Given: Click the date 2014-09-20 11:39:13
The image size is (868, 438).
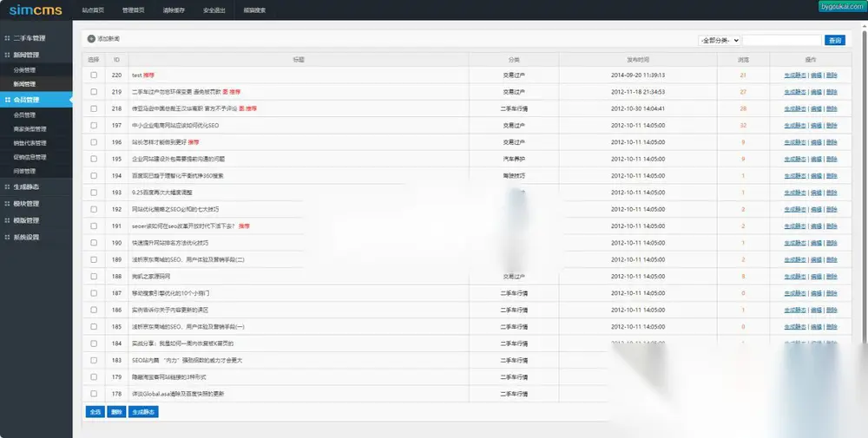Looking at the screenshot, I should tap(638, 75).
